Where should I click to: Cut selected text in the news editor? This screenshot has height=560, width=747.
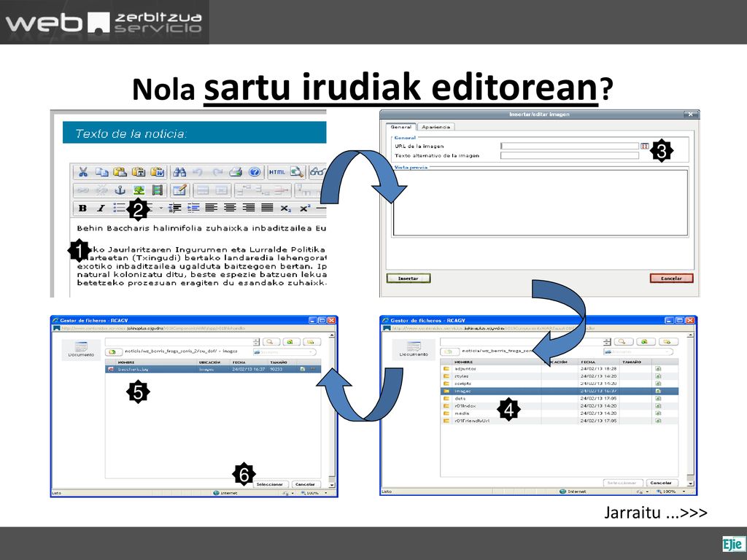[83, 172]
